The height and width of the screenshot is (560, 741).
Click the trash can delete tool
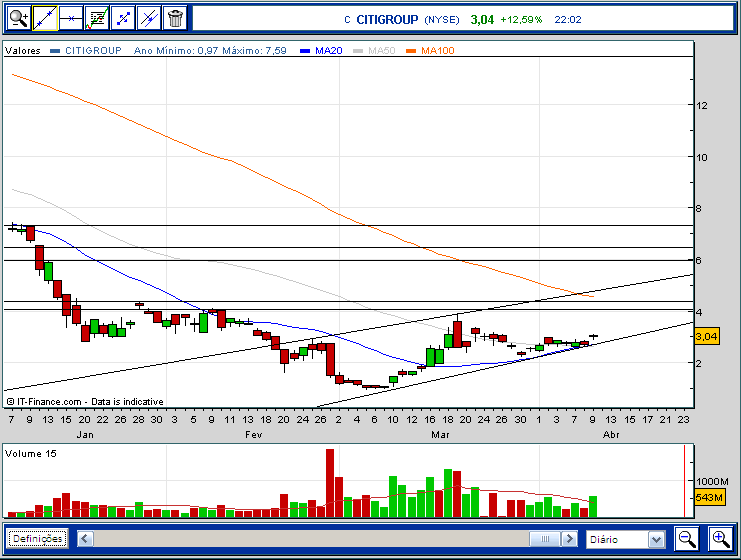(x=175, y=18)
